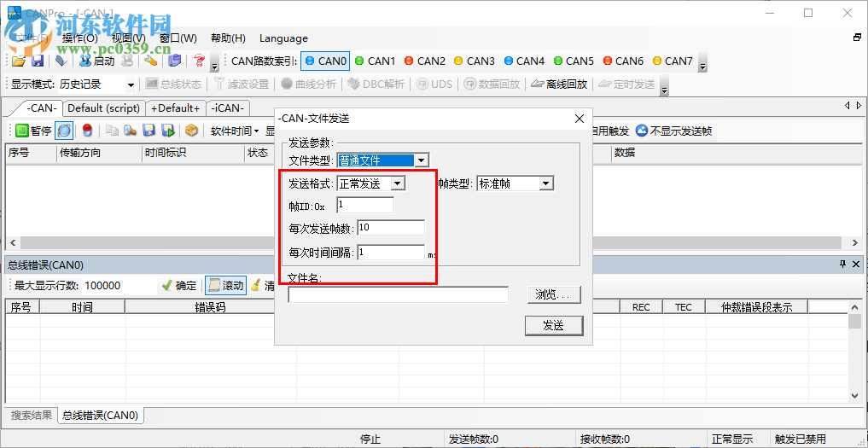Close the -CAN-文件发送 dialog
The width and height of the screenshot is (868, 448).
(580, 119)
